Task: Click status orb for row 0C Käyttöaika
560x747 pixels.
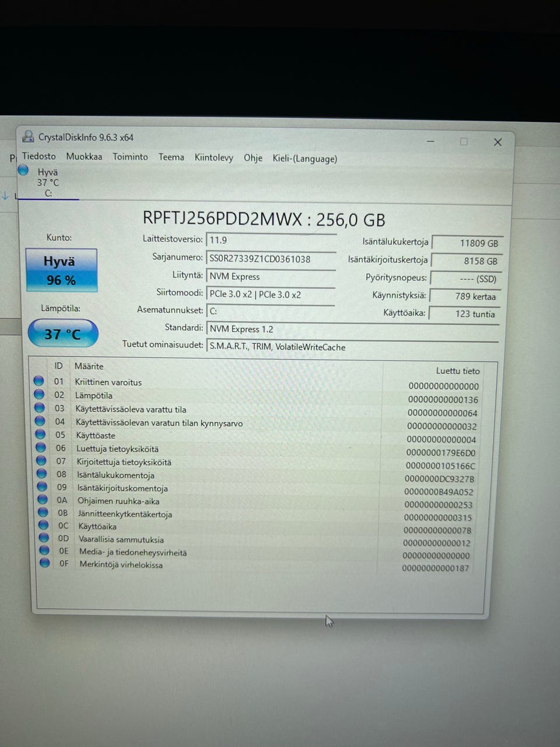Action: pos(44,525)
